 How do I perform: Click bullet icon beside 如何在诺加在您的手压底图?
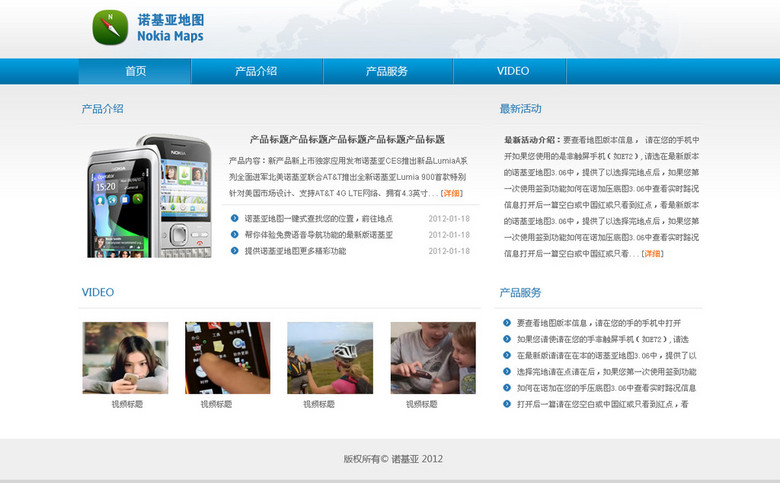point(506,387)
